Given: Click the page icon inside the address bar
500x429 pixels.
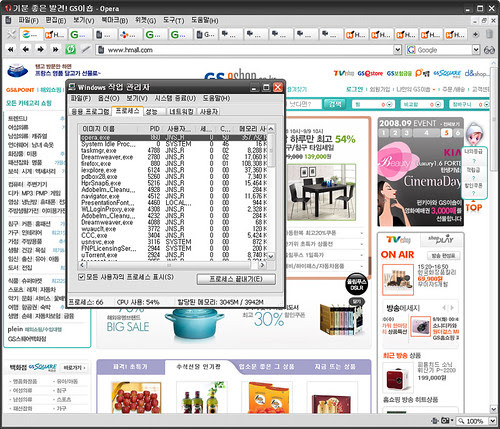Looking at the screenshot, I should (x=101, y=50).
